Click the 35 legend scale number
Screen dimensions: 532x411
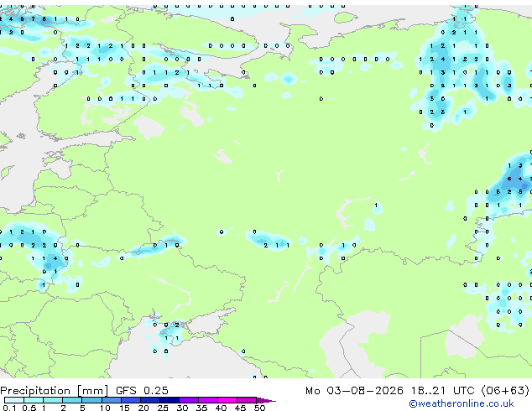coord(201,408)
